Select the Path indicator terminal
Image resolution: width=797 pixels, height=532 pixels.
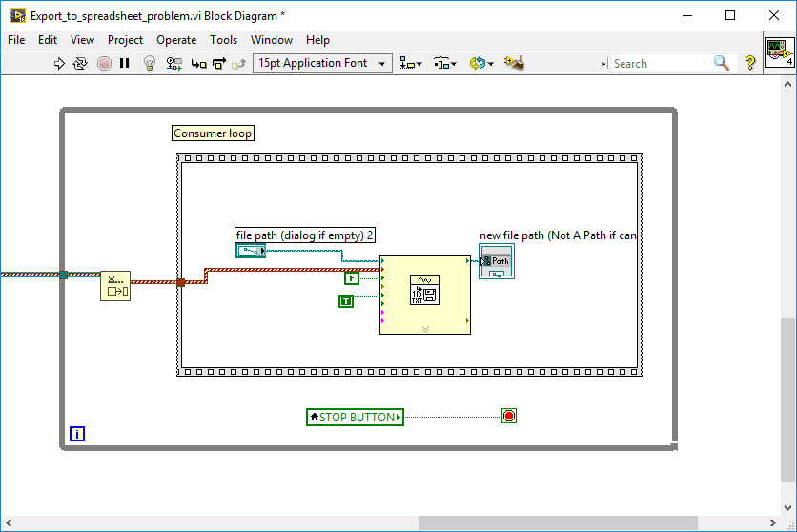497,261
